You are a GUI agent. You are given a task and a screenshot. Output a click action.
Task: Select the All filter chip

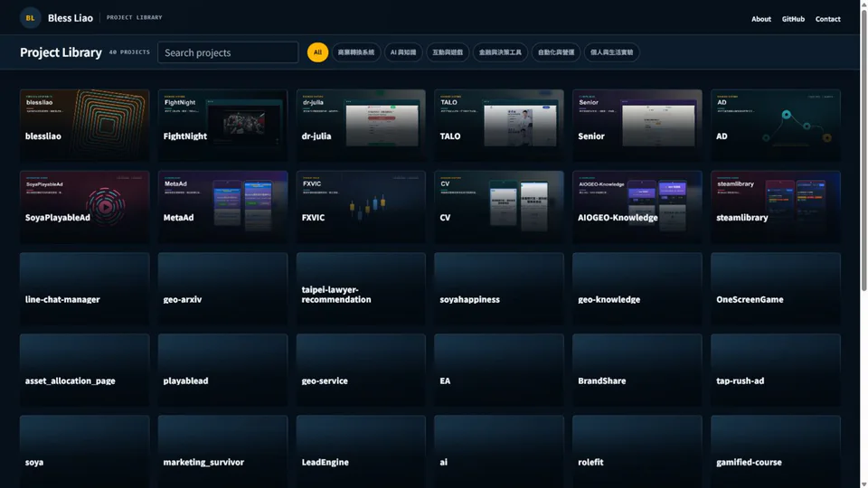coord(317,52)
